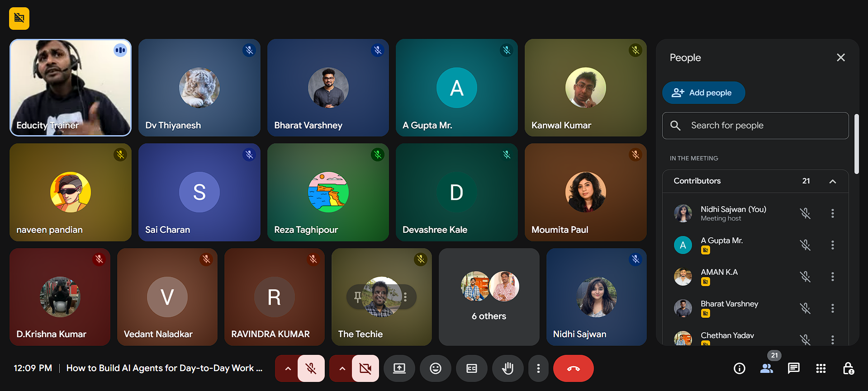Click 'Kanwal Kumar' name label on tile
Image resolution: width=868 pixels, height=391 pixels.
(x=561, y=125)
